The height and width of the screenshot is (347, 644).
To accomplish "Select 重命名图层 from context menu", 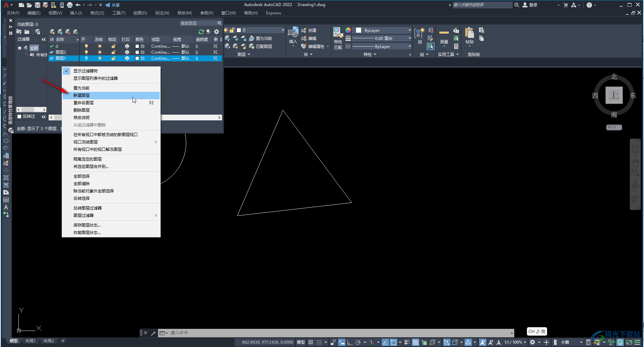I will point(111,103).
